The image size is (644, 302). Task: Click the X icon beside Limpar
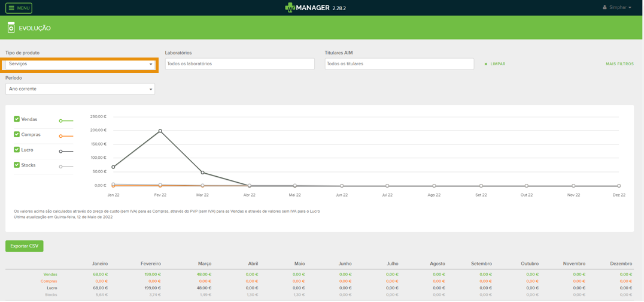(486, 64)
